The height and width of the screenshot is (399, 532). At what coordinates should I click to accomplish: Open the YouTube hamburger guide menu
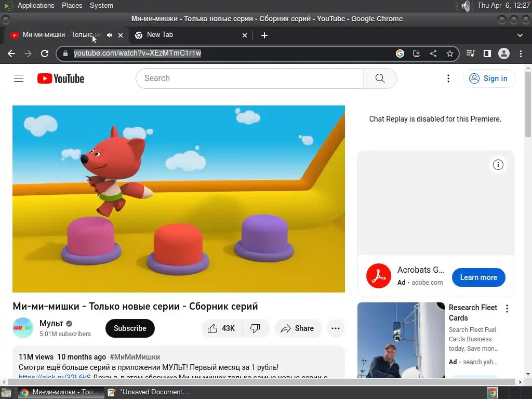[x=19, y=78]
